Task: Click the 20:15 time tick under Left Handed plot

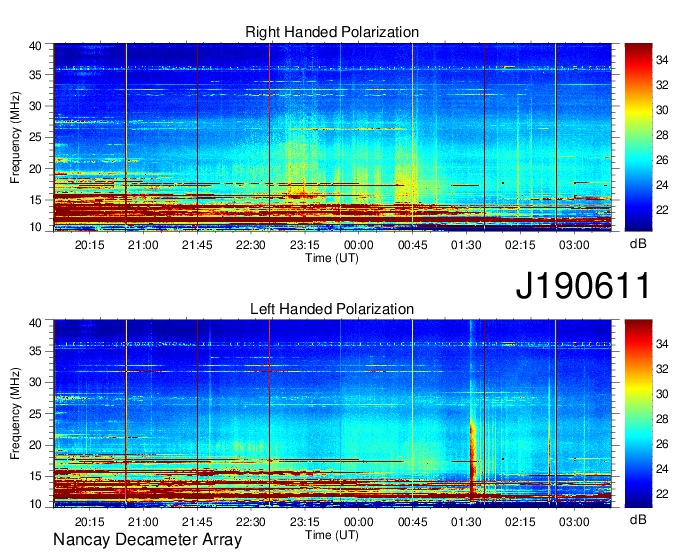Action: (89, 522)
